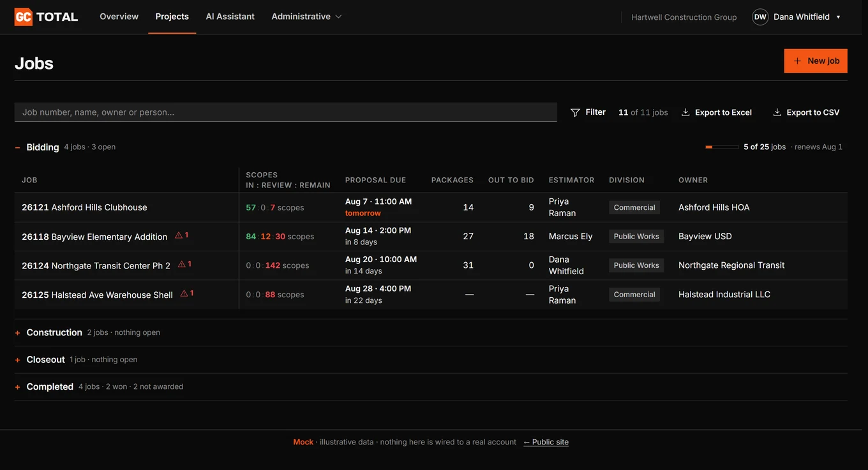The image size is (868, 470).
Task: Open job 26124 Northgate Transit Center Ph 2
Action: click(96, 265)
